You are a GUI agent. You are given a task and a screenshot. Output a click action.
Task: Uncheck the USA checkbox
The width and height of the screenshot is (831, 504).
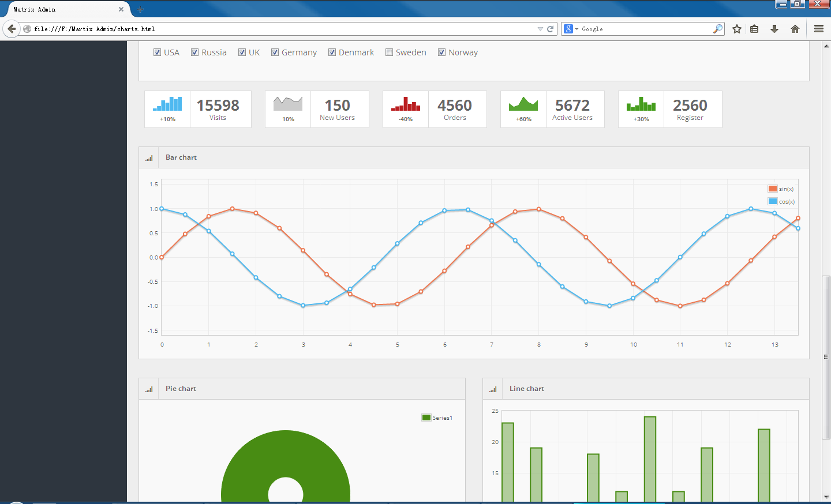(157, 52)
